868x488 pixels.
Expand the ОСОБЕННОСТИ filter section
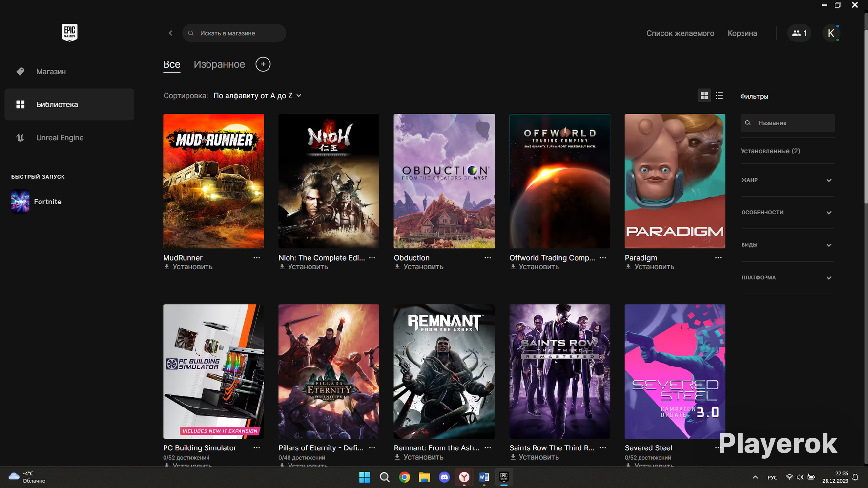click(787, 213)
